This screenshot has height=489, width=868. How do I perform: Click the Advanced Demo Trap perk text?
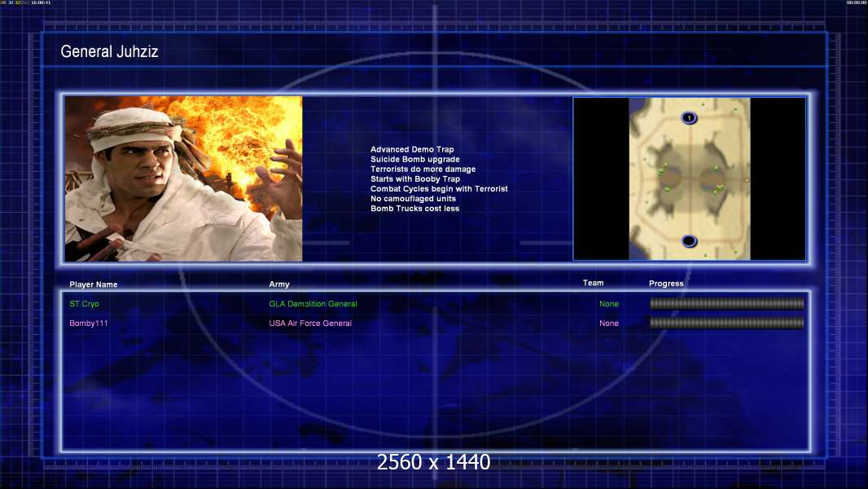click(412, 150)
